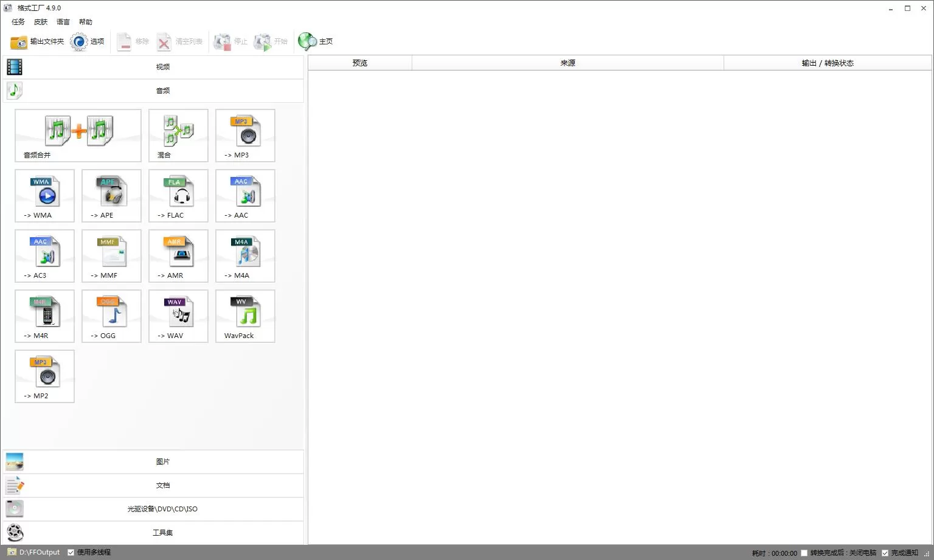Image resolution: width=934 pixels, height=560 pixels.
Task: Open the 音频合并 audio joiner tool
Action: [78, 136]
